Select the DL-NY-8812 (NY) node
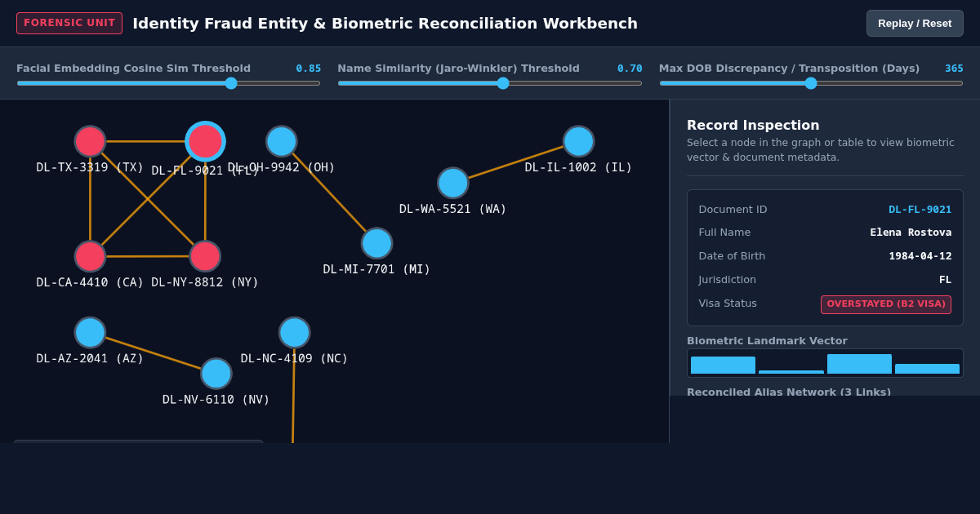 (x=205, y=256)
